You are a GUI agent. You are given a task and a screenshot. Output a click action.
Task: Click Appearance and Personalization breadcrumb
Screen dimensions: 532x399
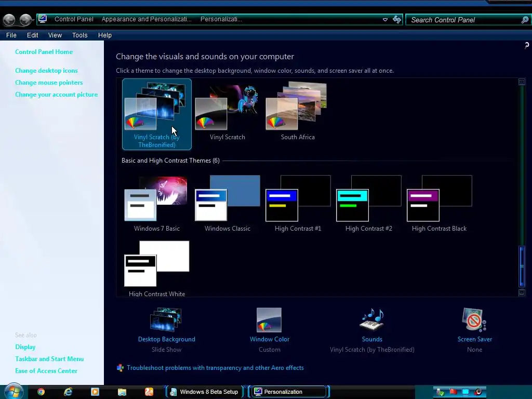click(x=147, y=19)
